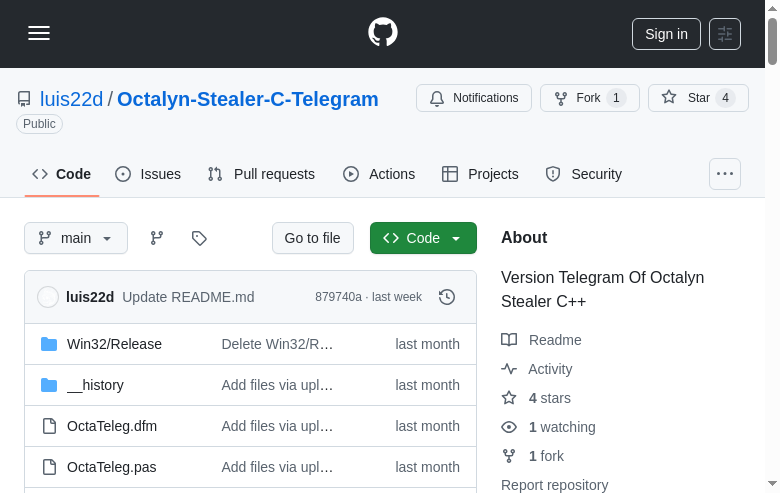Open the luis22d owner profile link
This screenshot has width=780, height=493.
72,99
